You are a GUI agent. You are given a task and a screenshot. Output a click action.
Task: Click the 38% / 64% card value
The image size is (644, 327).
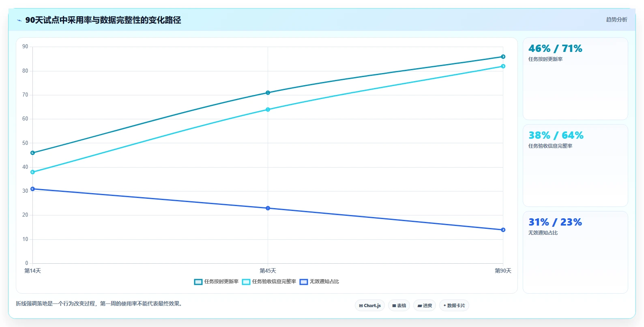pos(556,136)
